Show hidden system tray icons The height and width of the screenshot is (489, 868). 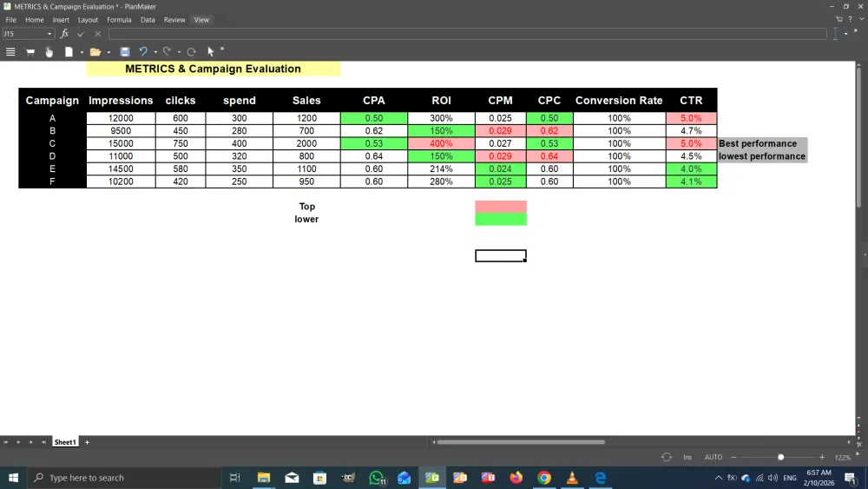pos(719,478)
